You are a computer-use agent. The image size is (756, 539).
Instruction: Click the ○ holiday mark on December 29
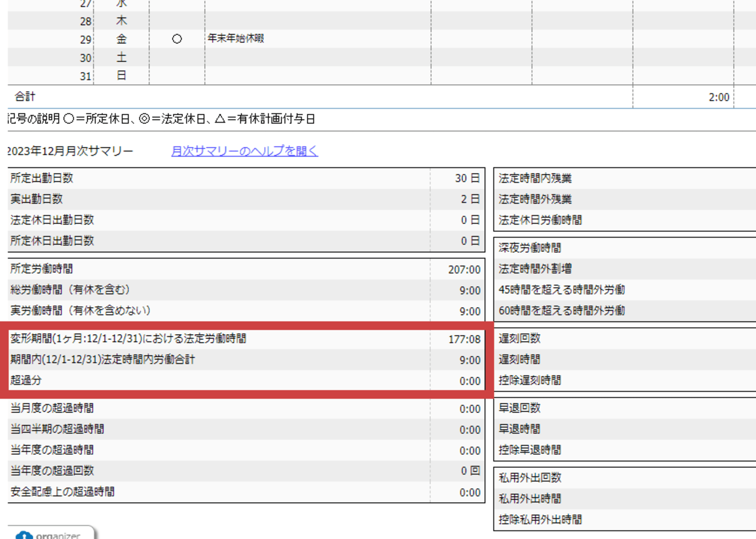click(x=177, y=38)
